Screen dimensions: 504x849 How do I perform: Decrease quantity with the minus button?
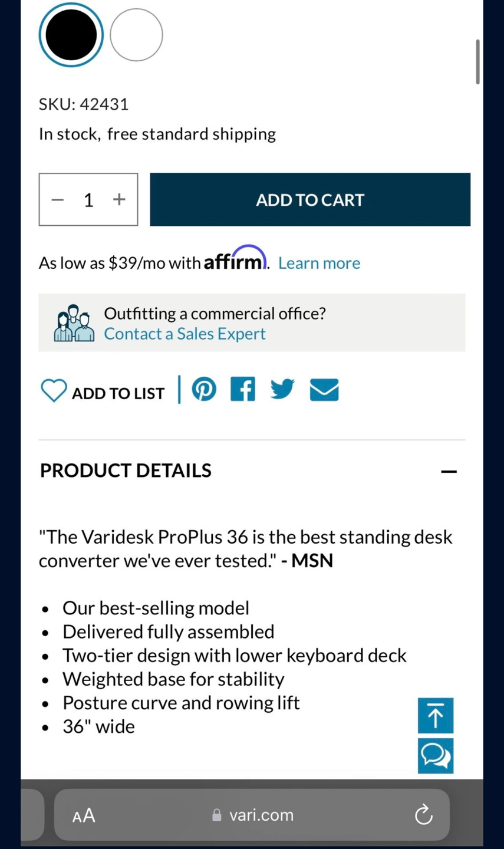point(57,200)
